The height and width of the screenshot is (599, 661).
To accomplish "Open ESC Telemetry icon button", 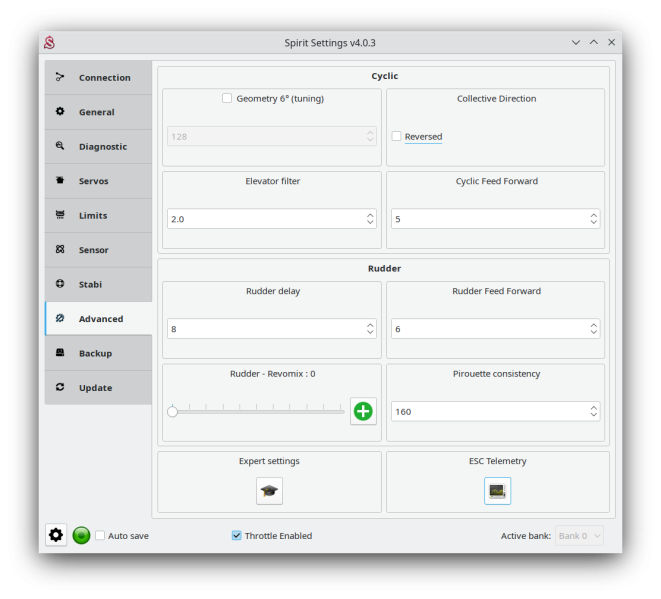I will (x=497, y=491).
